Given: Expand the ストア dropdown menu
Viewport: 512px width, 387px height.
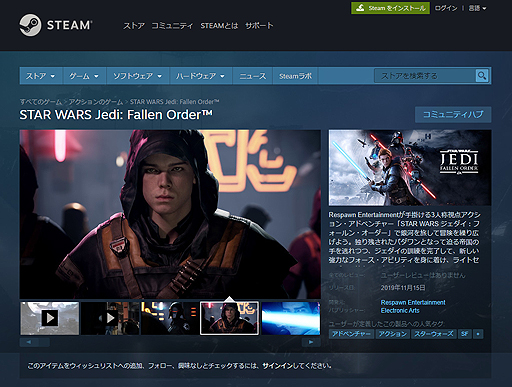Looking at the screenshot, I should pos(40,76).
